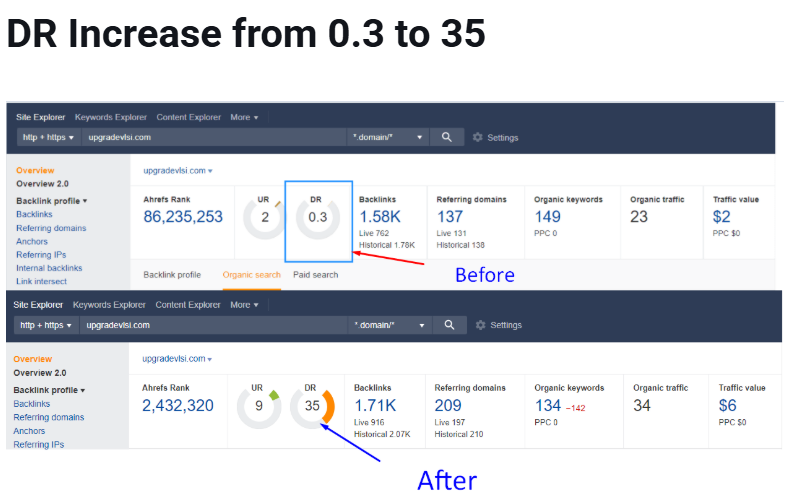
Task: Click the Referring domains value 137
Action: tap(449, 217)
